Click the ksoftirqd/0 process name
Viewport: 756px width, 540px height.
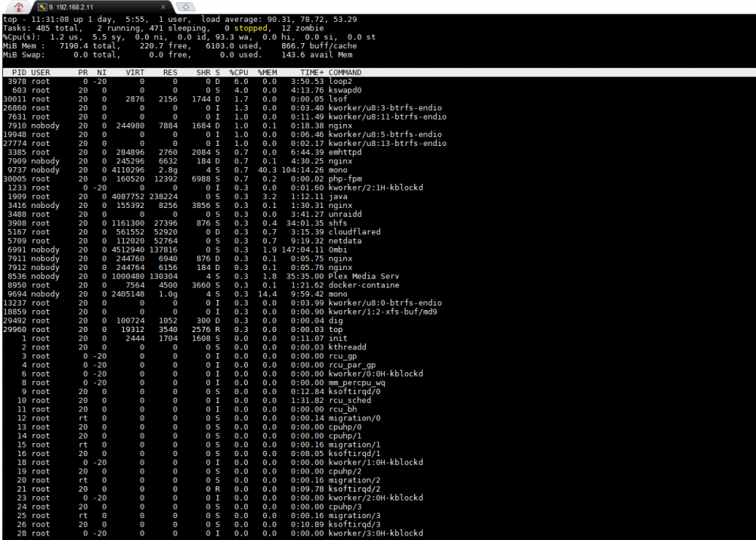(x=355, y=392)
